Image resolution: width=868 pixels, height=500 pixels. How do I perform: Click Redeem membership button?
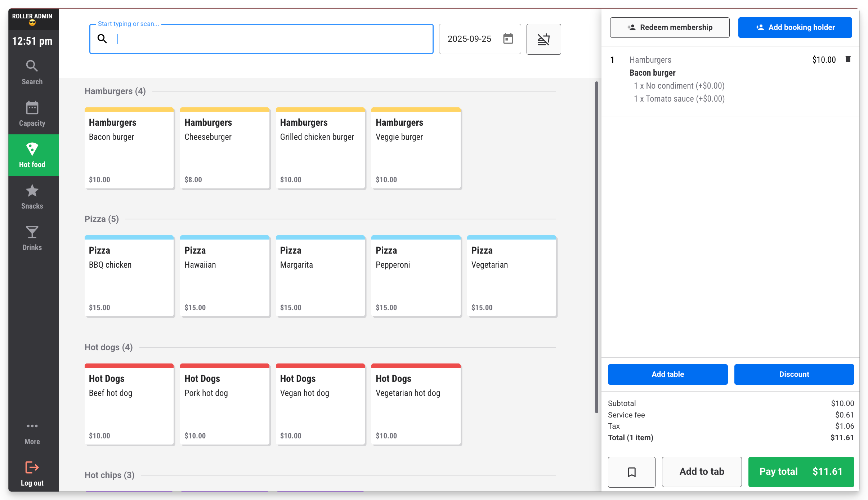(670, 27)
